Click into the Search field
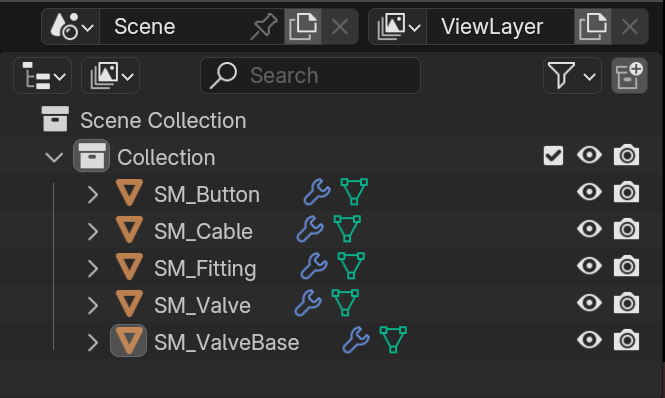665x398 pixels. point(310,76)
